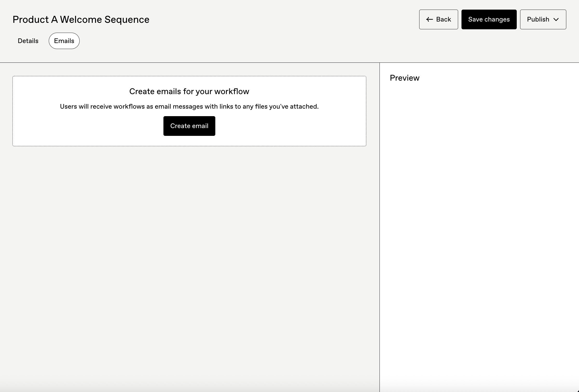Click the blank Preview pane area
Image resolution: width=579 pixels, height=392 pixels.
click(x=479, y=220)
